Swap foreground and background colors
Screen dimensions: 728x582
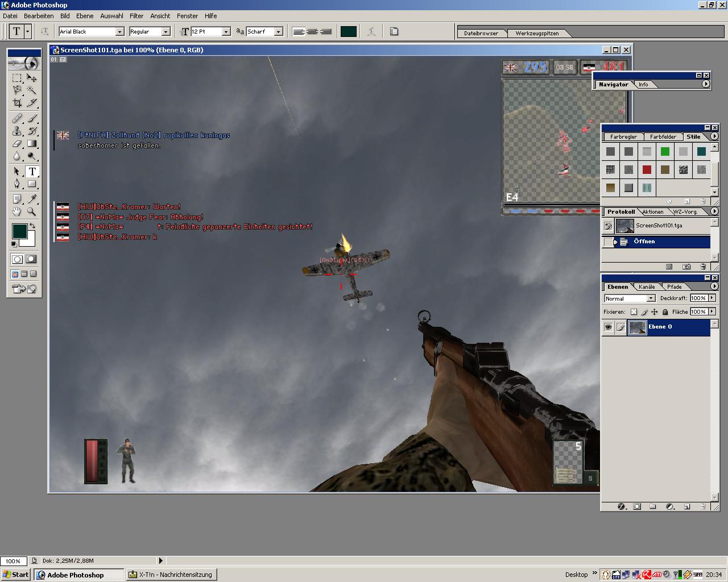(32, 226)
